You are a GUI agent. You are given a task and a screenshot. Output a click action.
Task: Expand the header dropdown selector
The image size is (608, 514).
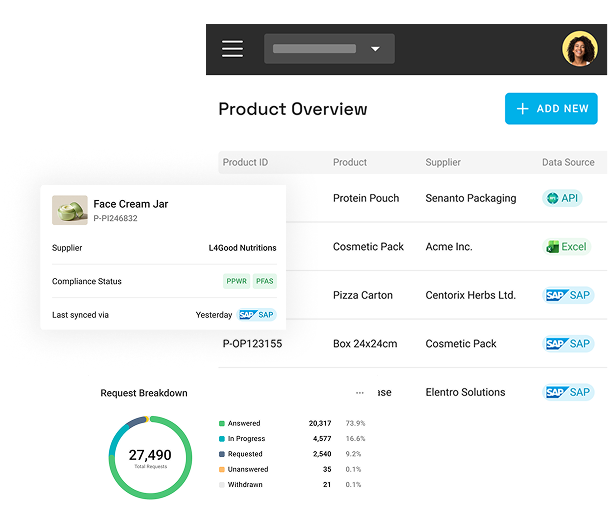pyautogui.click(x=329, y=49)
